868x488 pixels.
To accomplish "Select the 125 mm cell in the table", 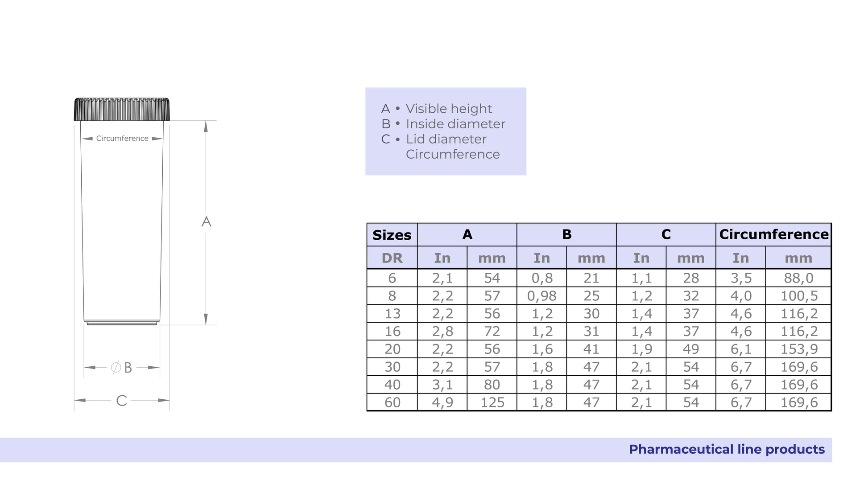I will [492, 402].
